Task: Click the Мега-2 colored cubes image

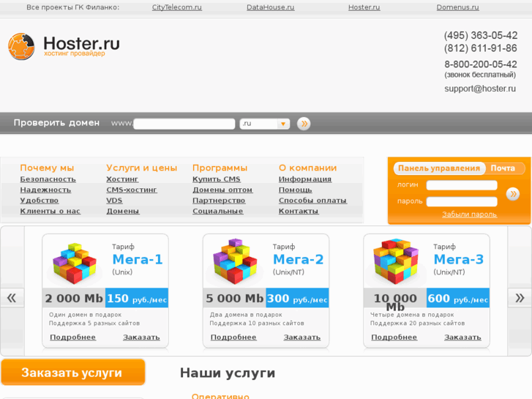Action: 235,261
